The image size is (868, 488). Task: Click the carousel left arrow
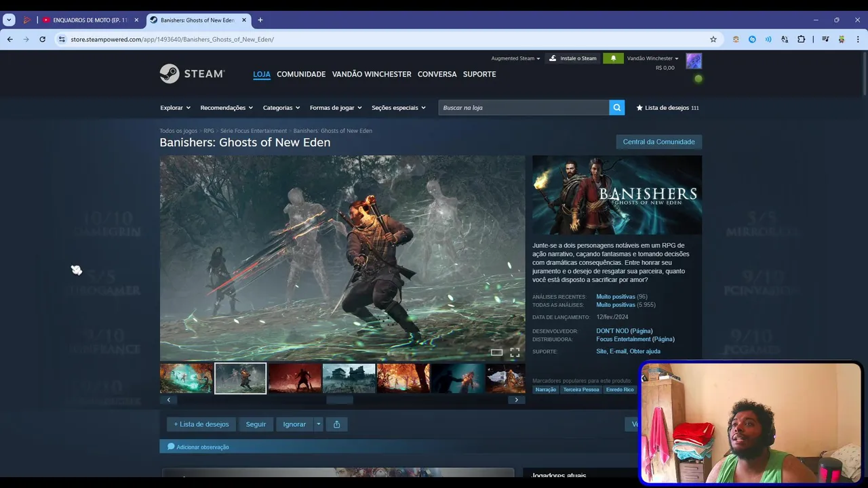tap(169, 400)
